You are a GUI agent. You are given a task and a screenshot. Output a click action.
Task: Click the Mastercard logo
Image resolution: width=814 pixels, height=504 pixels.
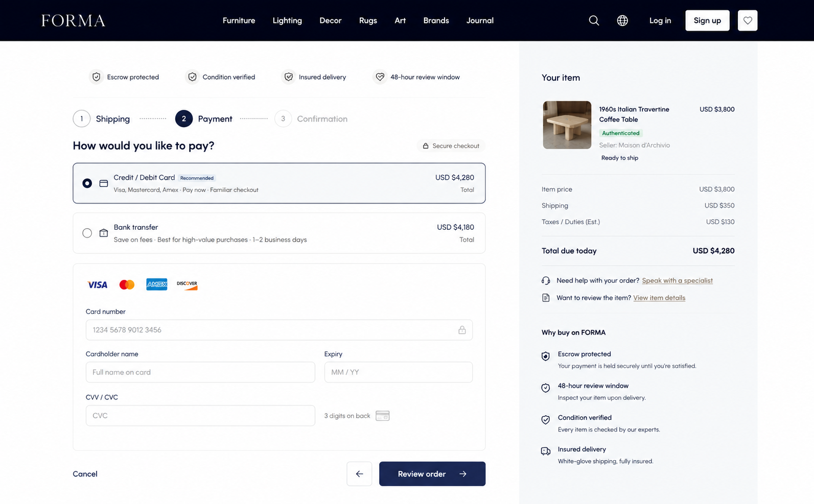pyautogui.click(x=127, y=285)
